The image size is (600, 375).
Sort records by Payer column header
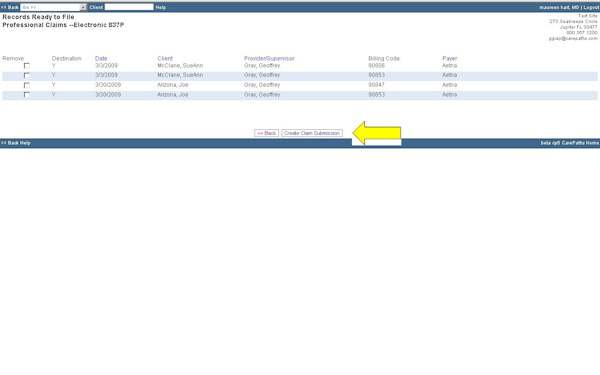tap(450, 59)
